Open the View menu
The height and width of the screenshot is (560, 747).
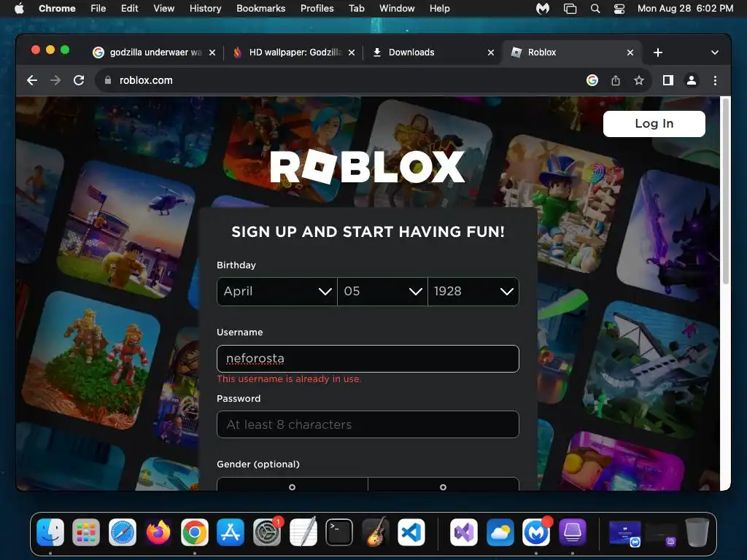(x=164, y=9)
